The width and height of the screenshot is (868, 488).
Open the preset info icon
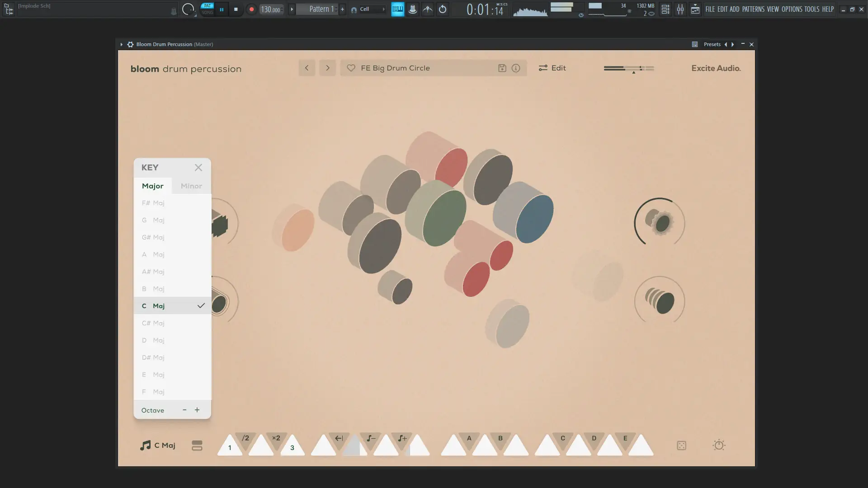(516, 68)
